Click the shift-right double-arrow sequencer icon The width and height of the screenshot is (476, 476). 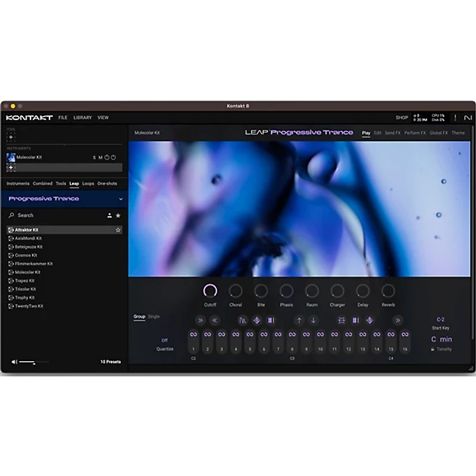tap(200, 321)
